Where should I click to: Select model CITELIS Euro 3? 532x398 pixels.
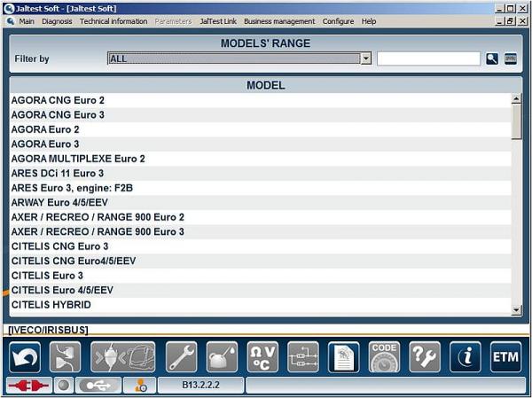click(261, 276)
